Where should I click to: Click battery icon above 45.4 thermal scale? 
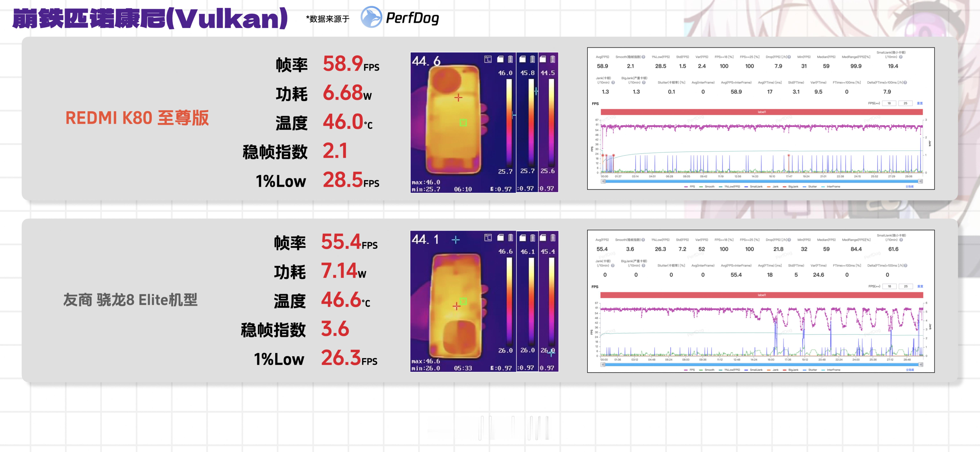pyautogui.click(x=553, y=238)
